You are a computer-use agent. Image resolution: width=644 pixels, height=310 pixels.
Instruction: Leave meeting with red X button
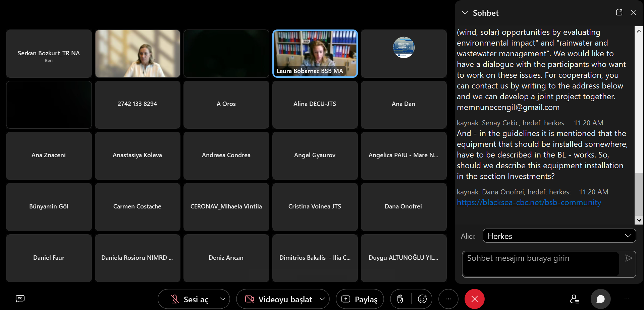coord(474,299)
